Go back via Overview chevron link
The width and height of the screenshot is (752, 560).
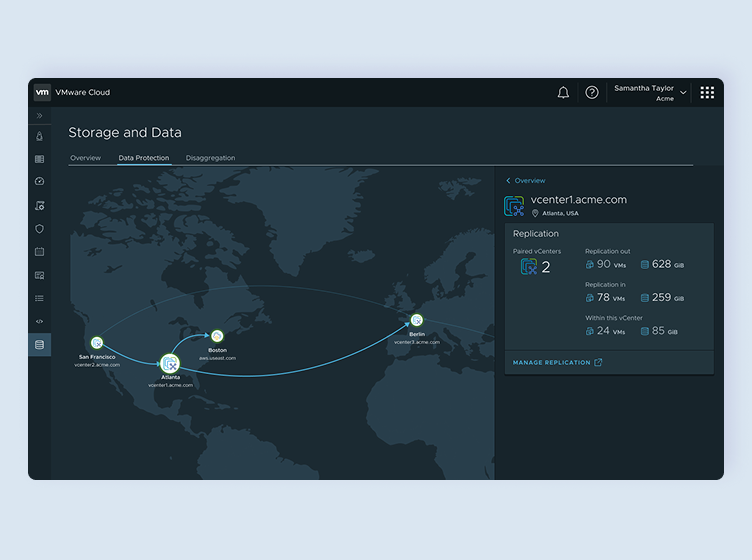[526, 181]
